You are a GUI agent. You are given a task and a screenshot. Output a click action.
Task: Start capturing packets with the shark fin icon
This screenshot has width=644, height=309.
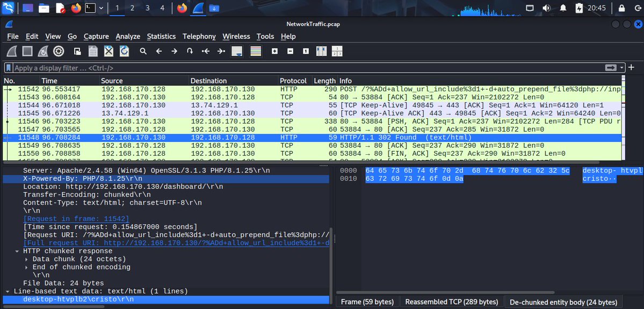pyautogui.click(x=12, y=52)
